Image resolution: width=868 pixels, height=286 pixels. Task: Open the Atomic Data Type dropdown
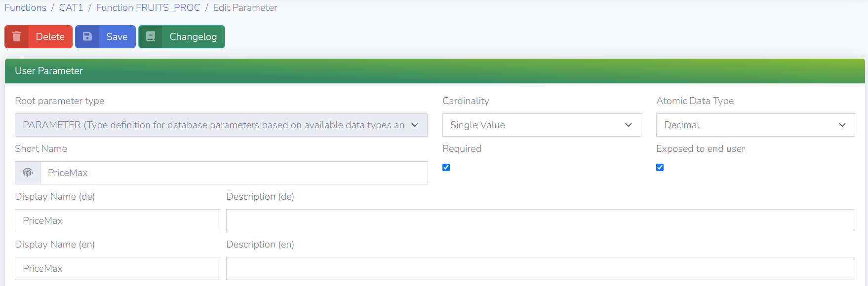(755, 125)
